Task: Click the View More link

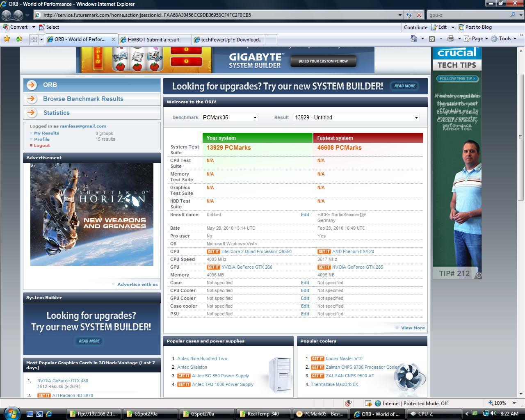Action: coord(413,328)
